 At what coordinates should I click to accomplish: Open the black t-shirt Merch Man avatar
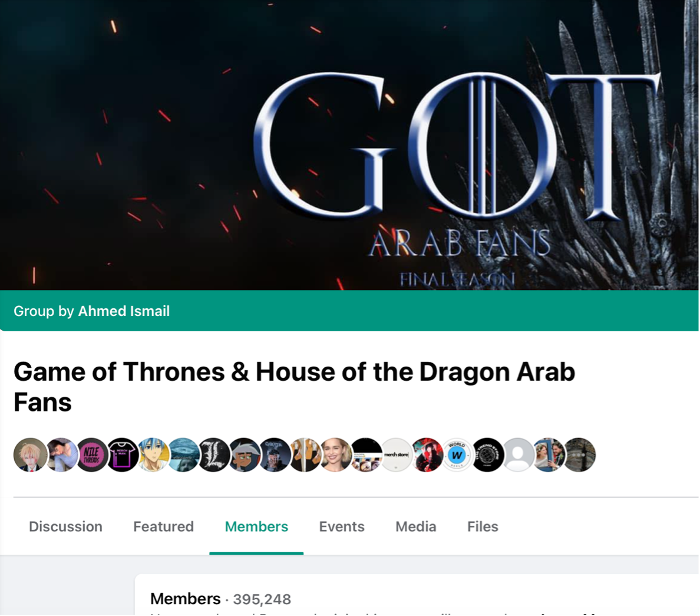coord(123,454)
